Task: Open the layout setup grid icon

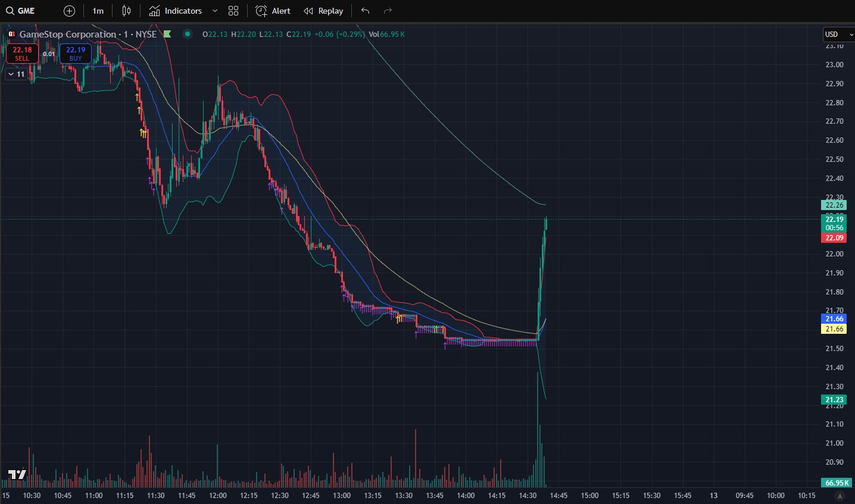Action: tap(233, 11)
